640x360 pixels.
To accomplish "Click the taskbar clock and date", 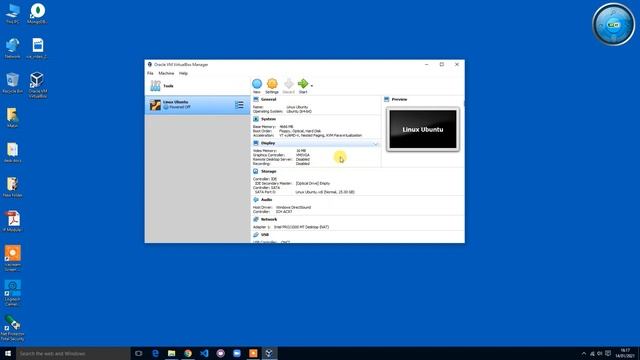I will coord(624,353).
